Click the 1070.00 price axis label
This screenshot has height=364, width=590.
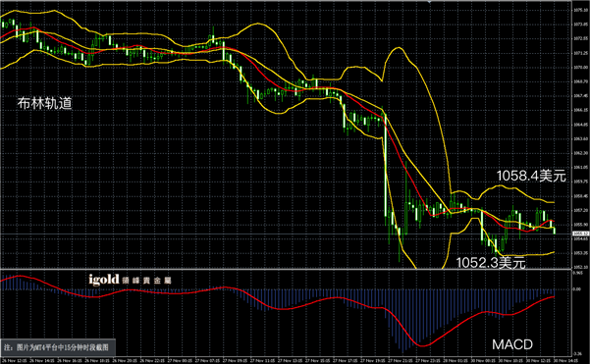pyautogui.click(x=581, y=68)
